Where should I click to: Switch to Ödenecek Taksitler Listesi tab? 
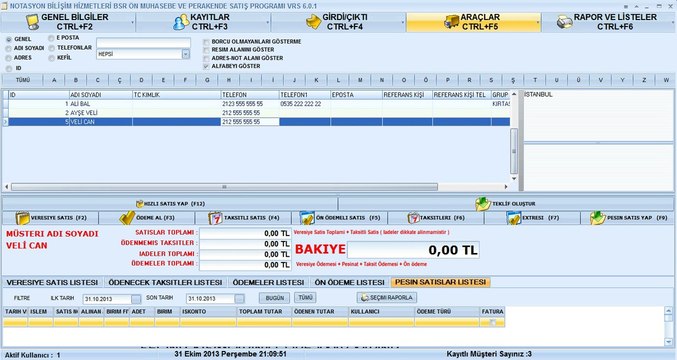coord(165,282)
